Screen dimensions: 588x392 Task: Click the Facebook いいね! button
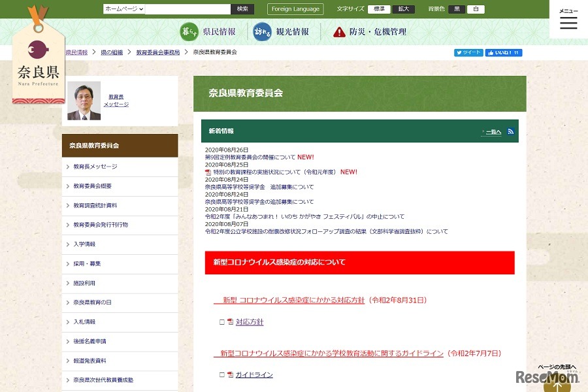503,53
